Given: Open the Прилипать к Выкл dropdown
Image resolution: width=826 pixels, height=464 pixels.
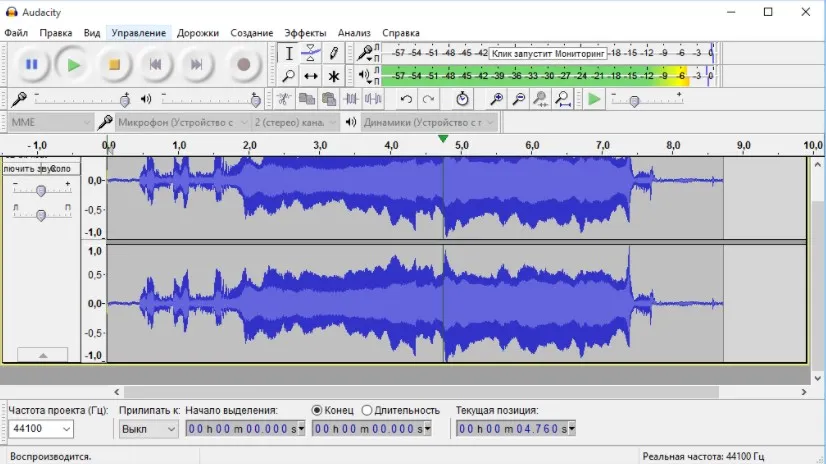Looking at the screenshot, I should pos(149,429).
